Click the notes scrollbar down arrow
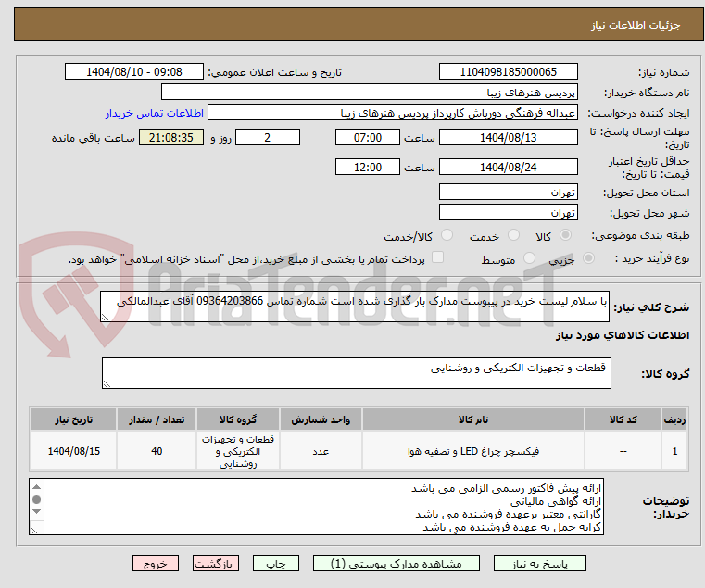This screenshot has height=588, width=705. 37,511
